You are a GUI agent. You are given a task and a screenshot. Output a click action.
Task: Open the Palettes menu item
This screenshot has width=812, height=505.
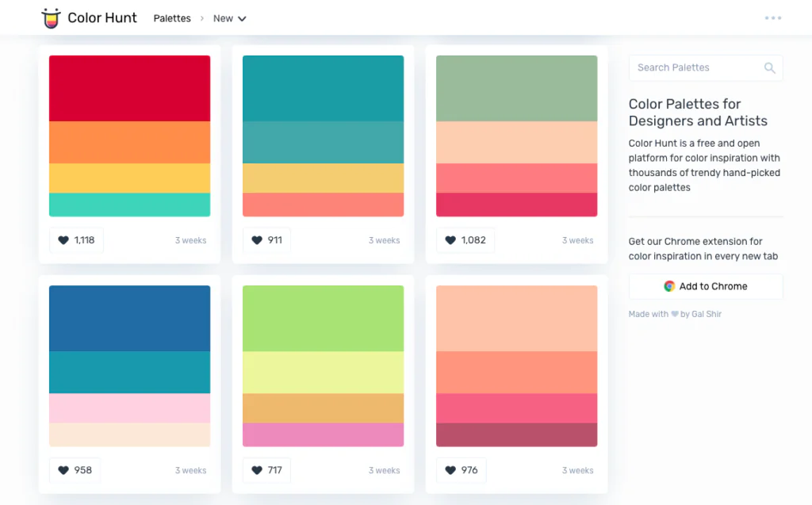(172, 18)
